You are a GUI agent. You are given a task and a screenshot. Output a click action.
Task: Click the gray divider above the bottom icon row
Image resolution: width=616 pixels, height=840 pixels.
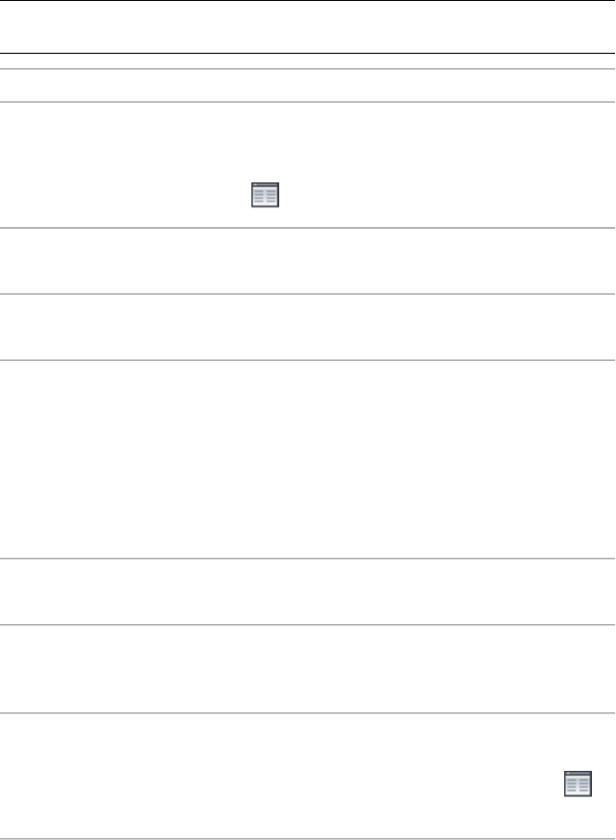[308, 713]
